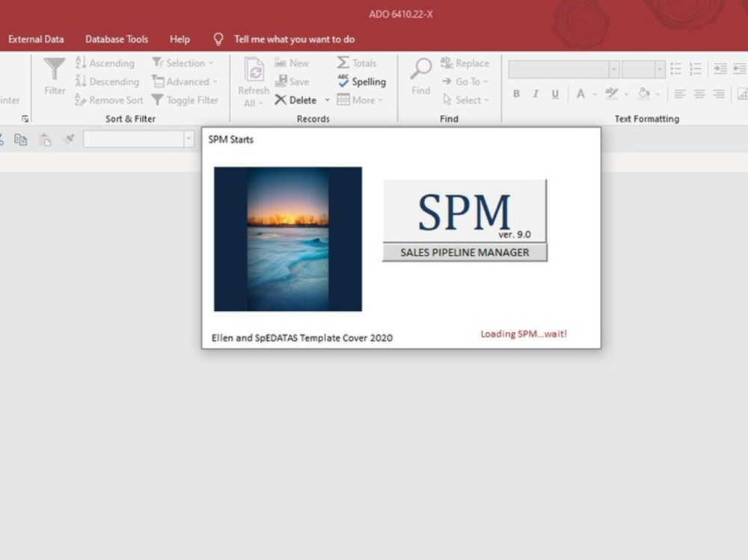
Task: Click the bullets list icon
Action: tap(676, 69)
